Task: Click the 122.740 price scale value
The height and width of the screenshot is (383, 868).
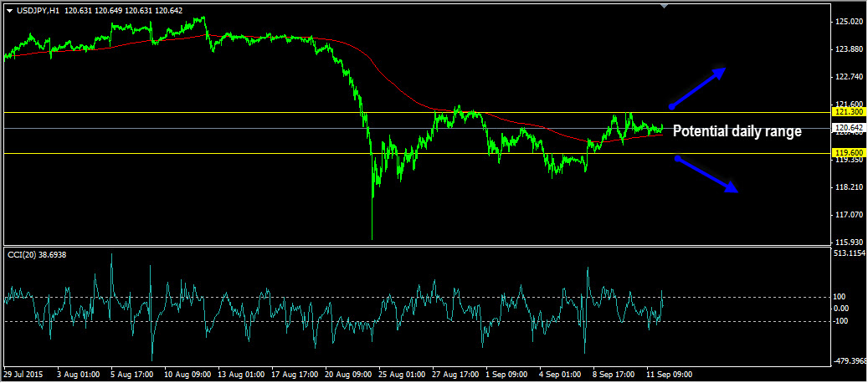Action: [x=849, y=77]
